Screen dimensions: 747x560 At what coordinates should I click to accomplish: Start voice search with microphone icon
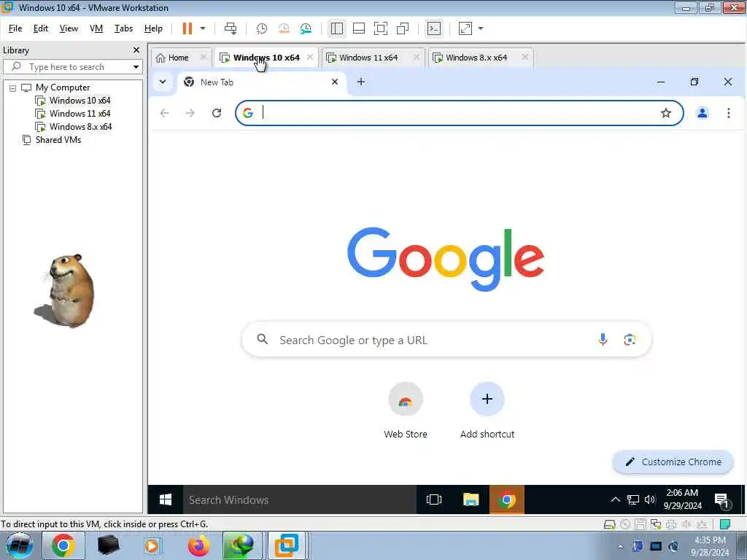click(603, 340)
